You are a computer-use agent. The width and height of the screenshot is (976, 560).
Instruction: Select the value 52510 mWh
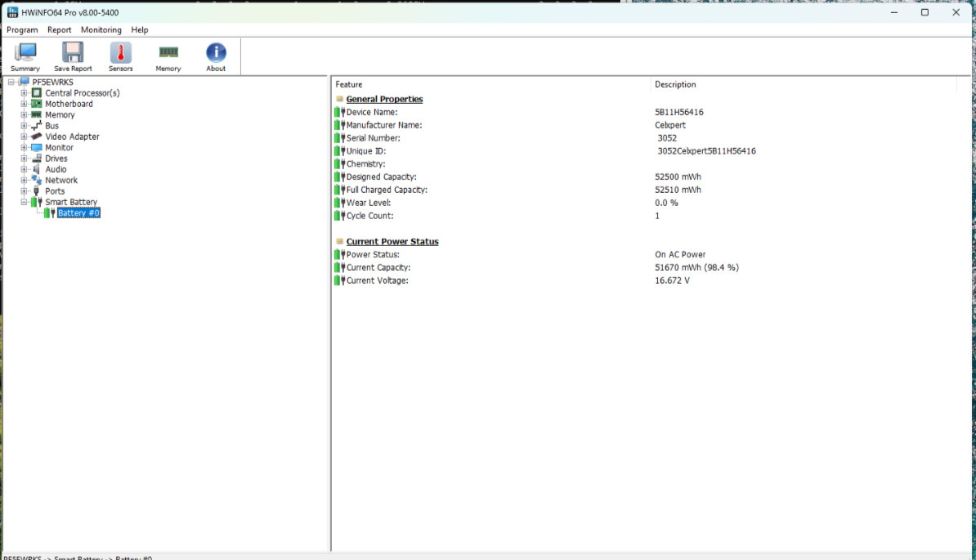[678, 190]
